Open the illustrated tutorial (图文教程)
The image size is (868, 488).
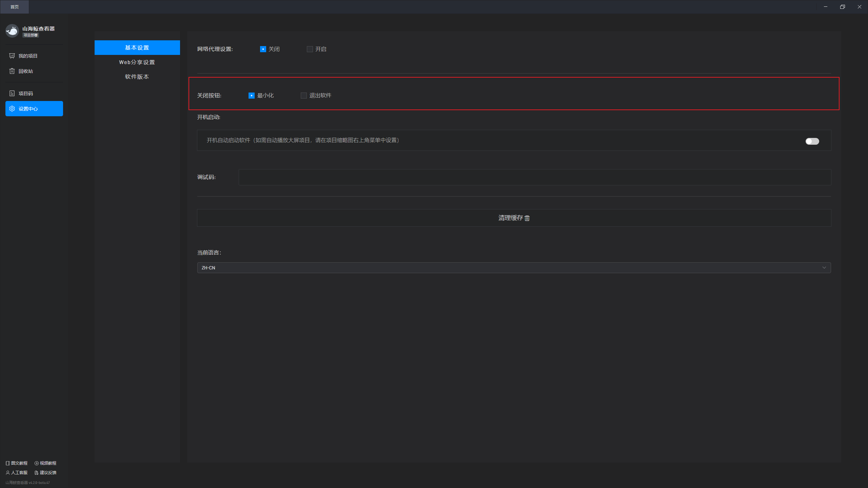[x=17, y=463]
